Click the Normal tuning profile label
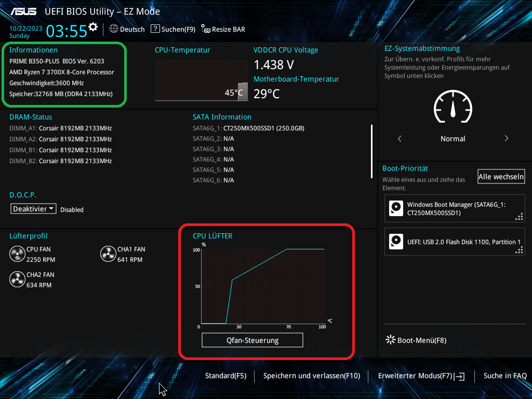The image size is (532, 399). tap(453, 138)
